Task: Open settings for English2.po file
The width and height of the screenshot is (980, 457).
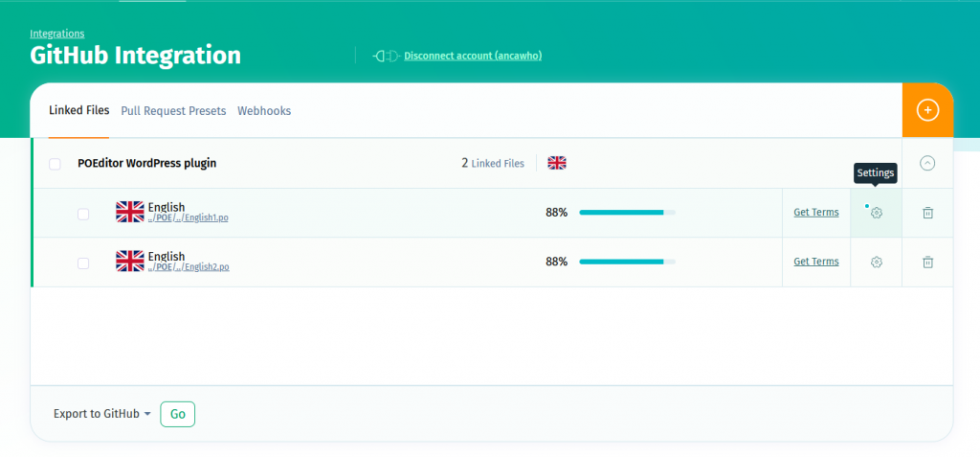Action: click(877, 263)
